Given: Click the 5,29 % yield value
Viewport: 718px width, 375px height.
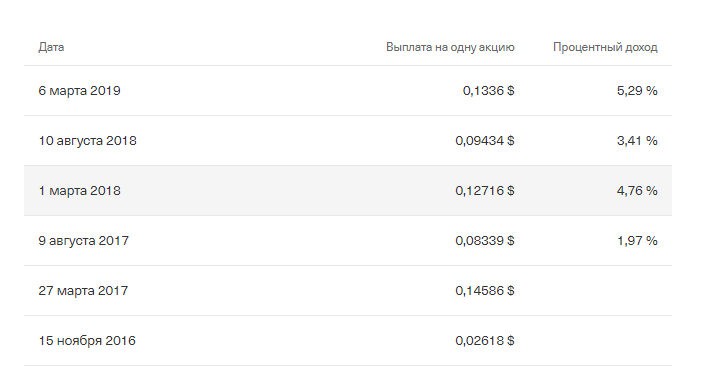Looking at the screenshot, I should 637,91.
